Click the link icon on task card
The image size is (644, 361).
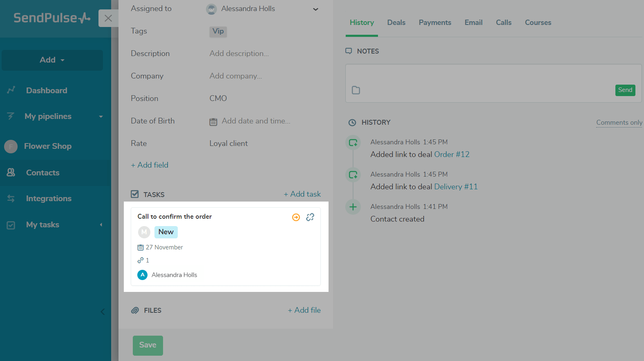point(310,217)
